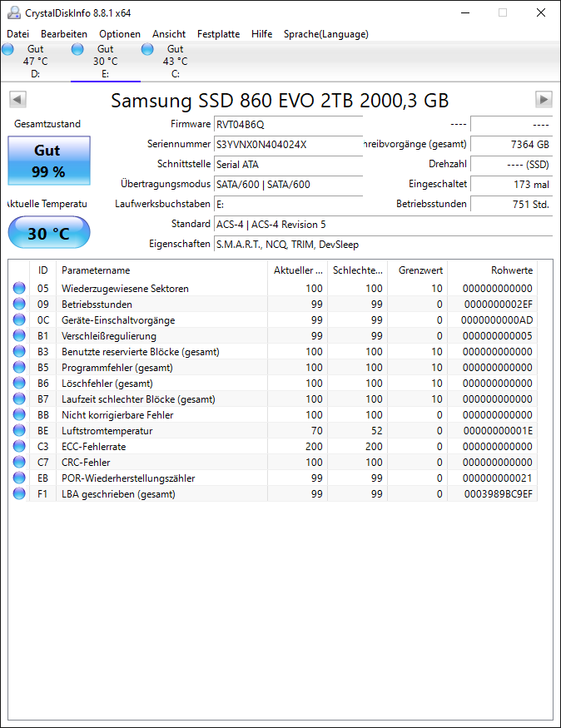Click the Übertragungsmodus field SATA/600
The image size is (561, 728).
point(288,185)
